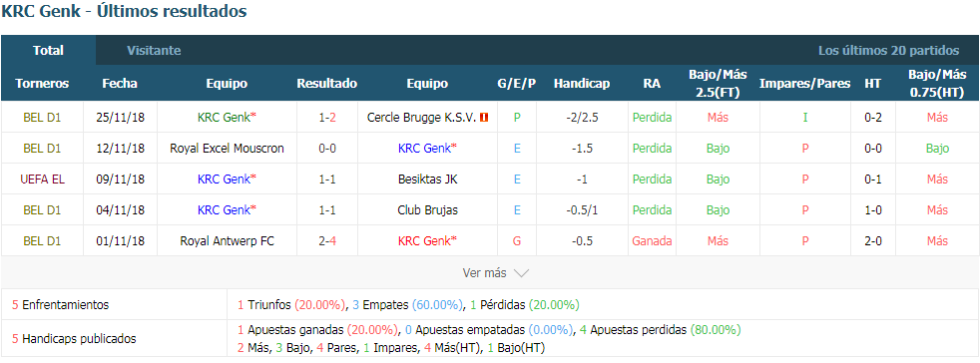The image size is (980, 363).
Task: Click the Handicap column header
Action: [x=581, y=83]
